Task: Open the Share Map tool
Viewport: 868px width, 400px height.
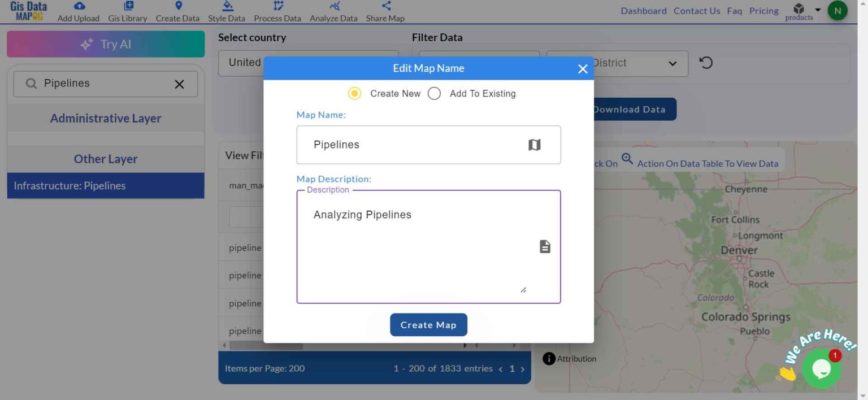Action: [x=385, y=12]
